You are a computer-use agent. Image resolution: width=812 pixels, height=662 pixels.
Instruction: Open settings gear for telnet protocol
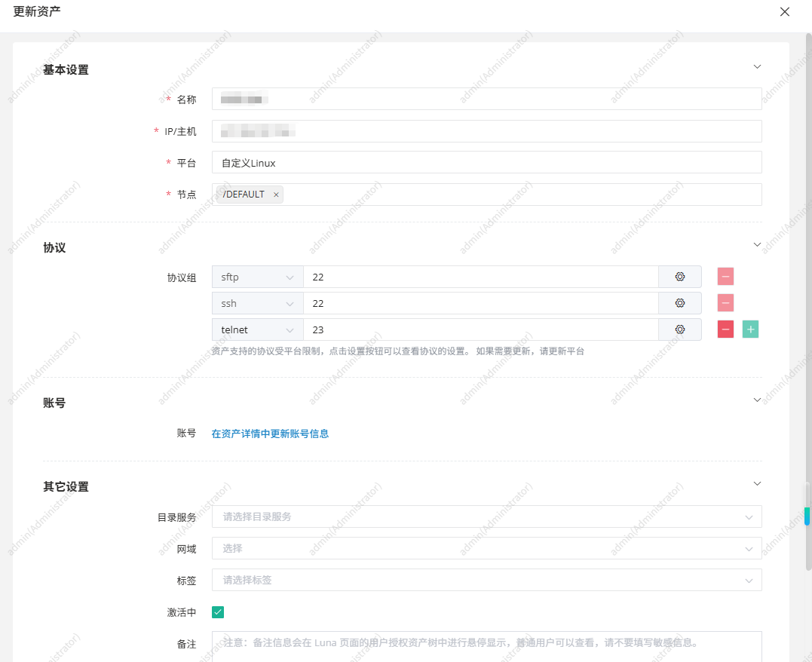[x=679, y=329]
